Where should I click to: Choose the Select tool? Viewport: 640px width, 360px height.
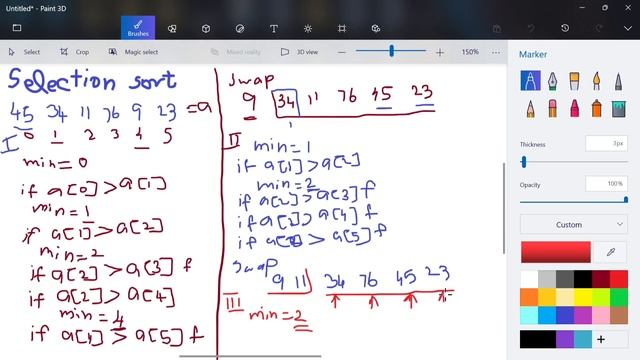click(24, 52)
